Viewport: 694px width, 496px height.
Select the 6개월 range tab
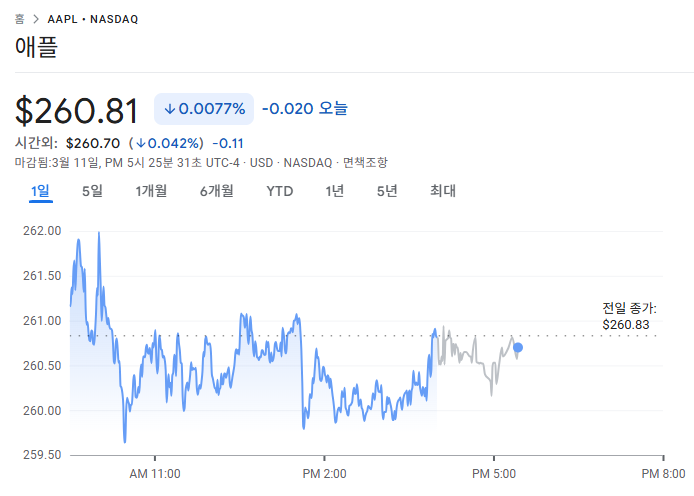tap(216, 191)
